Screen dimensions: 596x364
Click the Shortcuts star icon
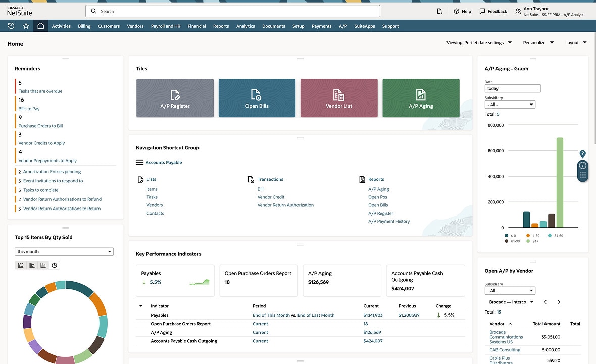[26, 26]
